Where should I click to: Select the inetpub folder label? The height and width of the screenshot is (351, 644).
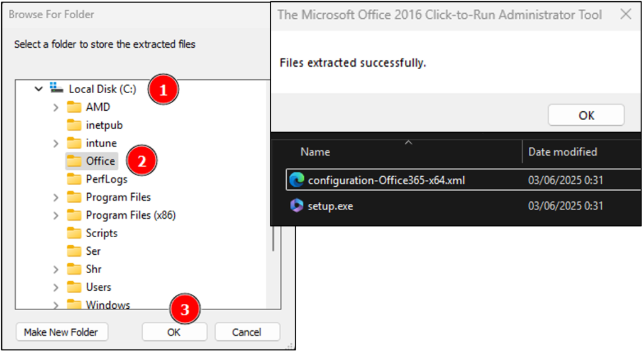(x=104, y=125)
